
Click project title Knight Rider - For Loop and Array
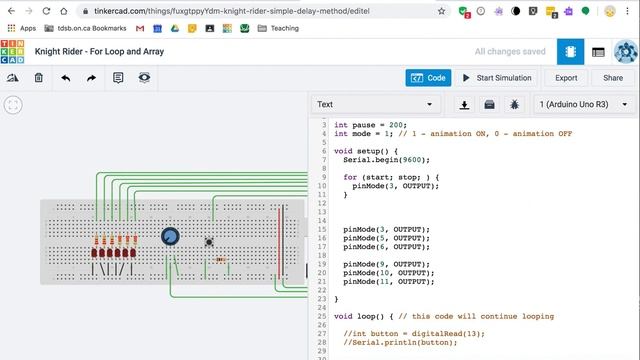coord(99,51)
